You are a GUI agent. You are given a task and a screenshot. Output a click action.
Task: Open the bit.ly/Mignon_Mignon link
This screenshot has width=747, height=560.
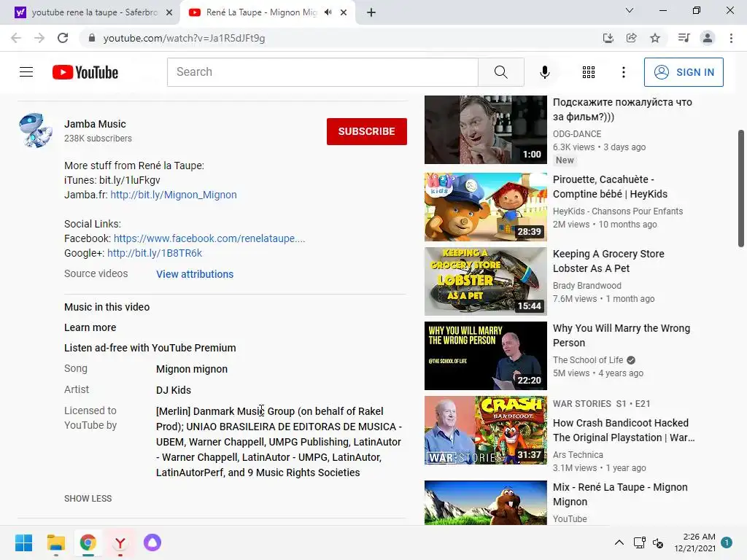[174, 195]
